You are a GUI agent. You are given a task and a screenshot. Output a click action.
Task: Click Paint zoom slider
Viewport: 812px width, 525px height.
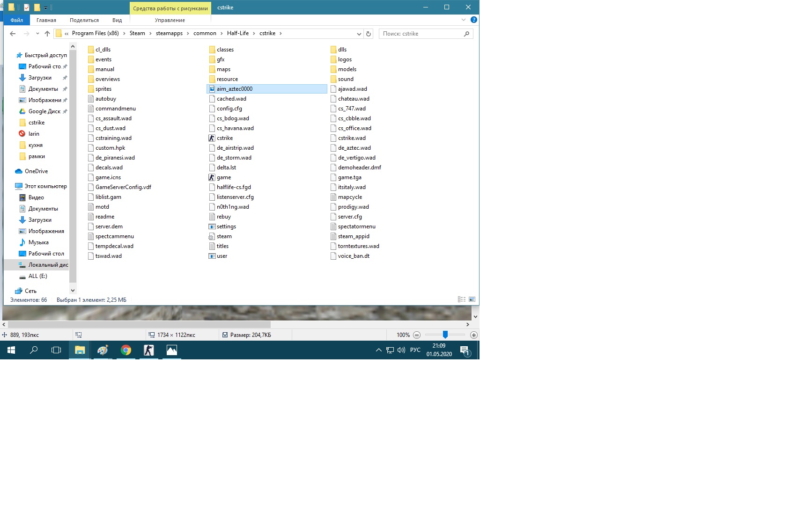[445, 335]
